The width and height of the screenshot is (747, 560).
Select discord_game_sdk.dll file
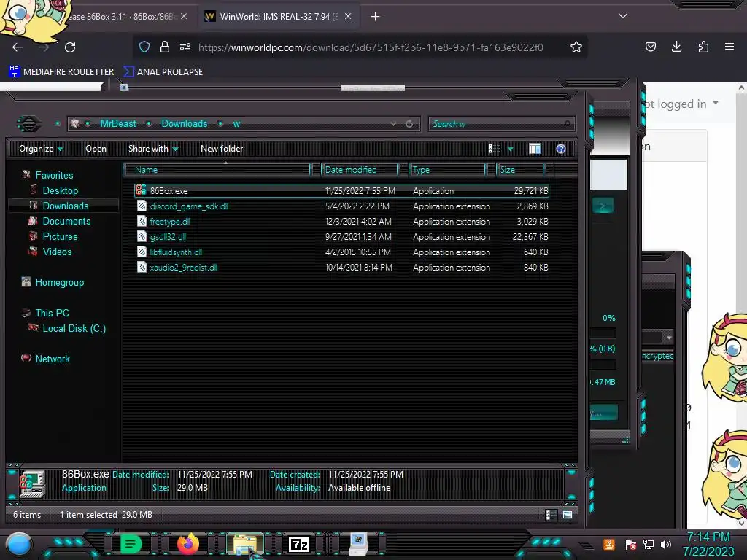pyautogui.click(x=341, y=206)
